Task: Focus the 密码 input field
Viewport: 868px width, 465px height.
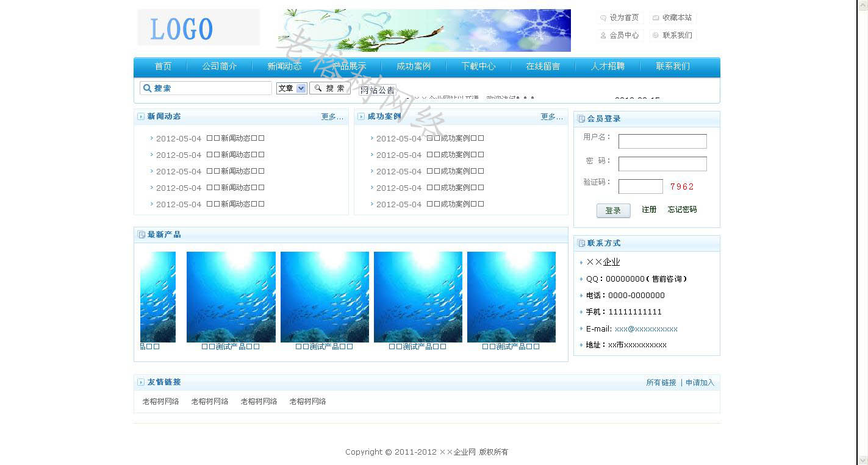Action: coord(662,164)
